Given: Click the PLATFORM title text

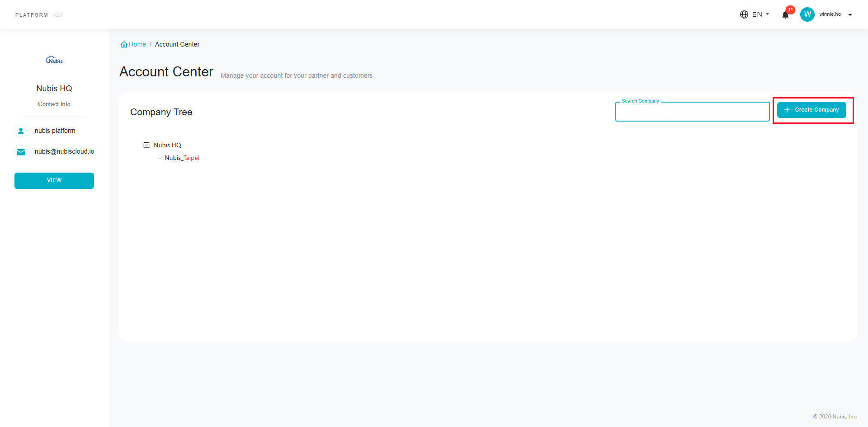Looking at the screenshot, I should tap(32, 15).
